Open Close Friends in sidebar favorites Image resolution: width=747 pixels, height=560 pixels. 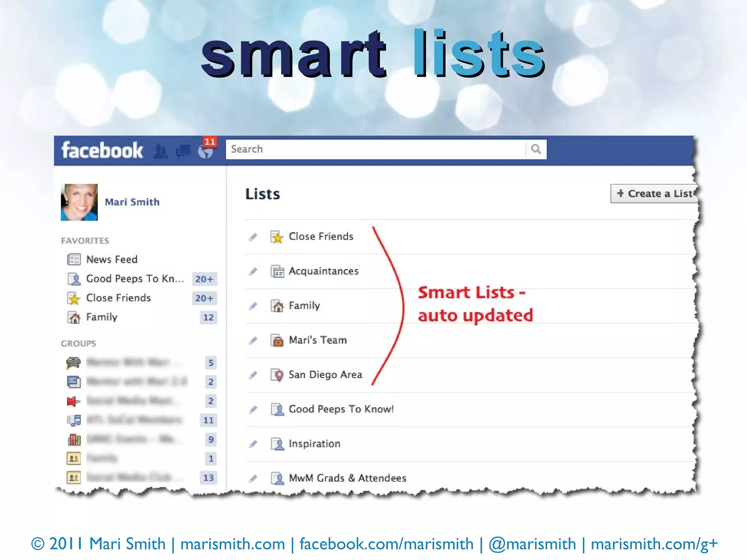[119, 298]
